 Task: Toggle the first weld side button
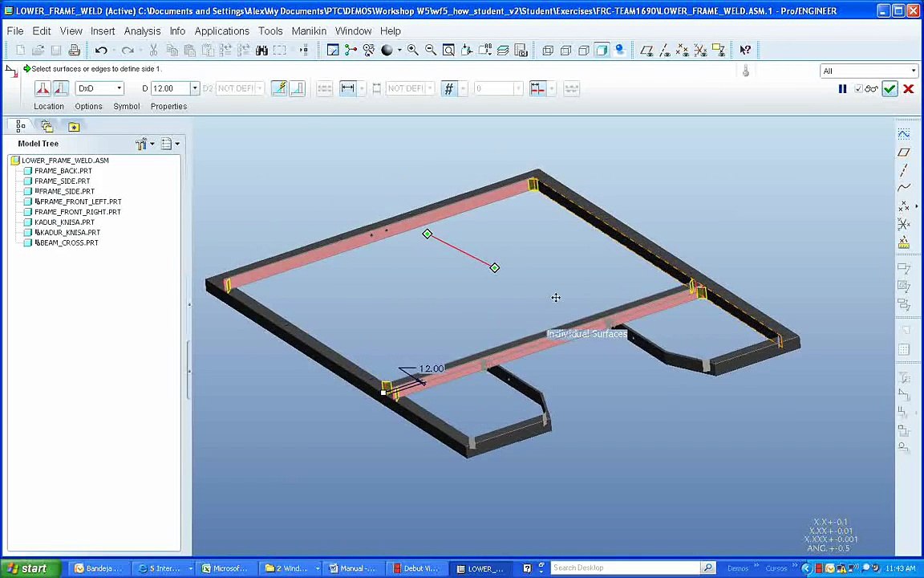click(43, 88)
